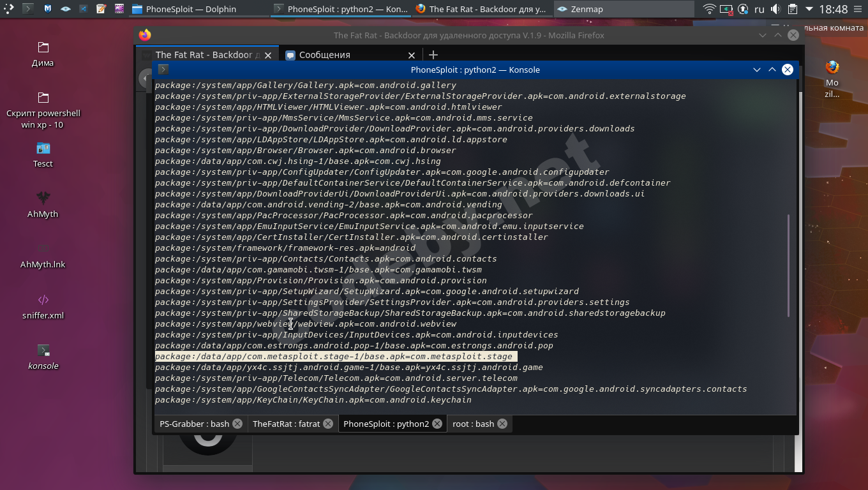Click the com.gamamobi.twsm package line
The height and width of the screenshot is (490, 868).
tap(318, 270)
